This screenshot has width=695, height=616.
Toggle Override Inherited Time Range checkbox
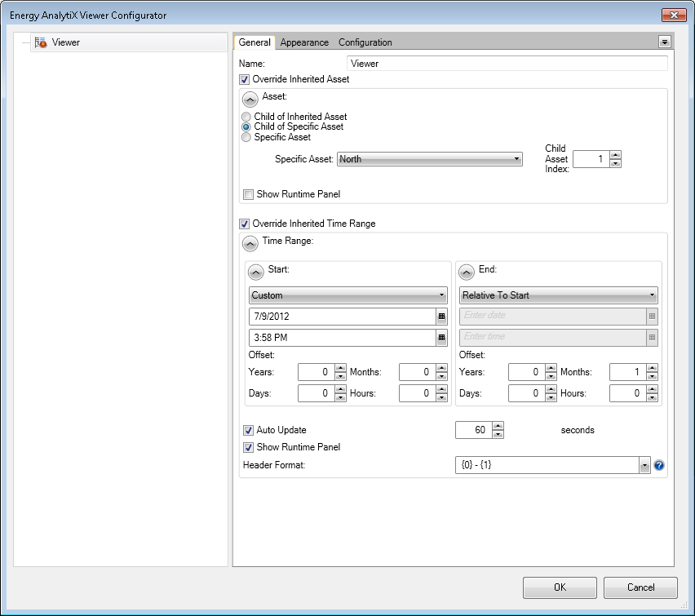tap(244, 224)
